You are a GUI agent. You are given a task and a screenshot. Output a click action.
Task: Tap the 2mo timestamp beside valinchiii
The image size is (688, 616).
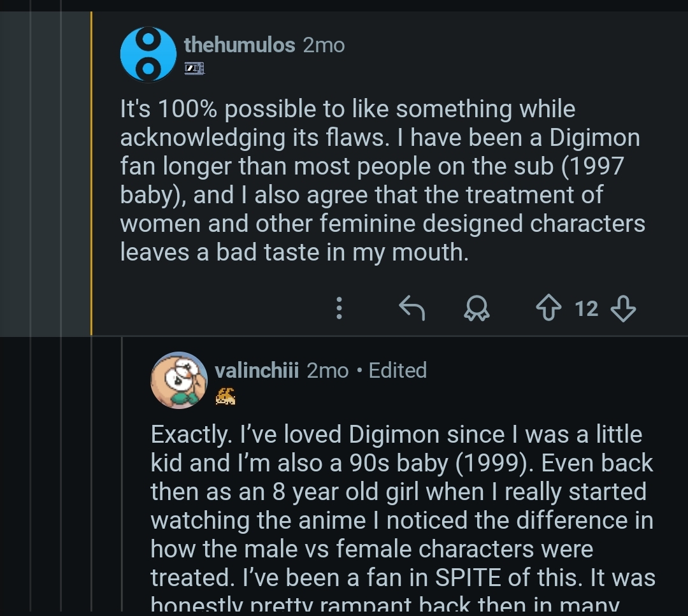(x=327, y=370)
